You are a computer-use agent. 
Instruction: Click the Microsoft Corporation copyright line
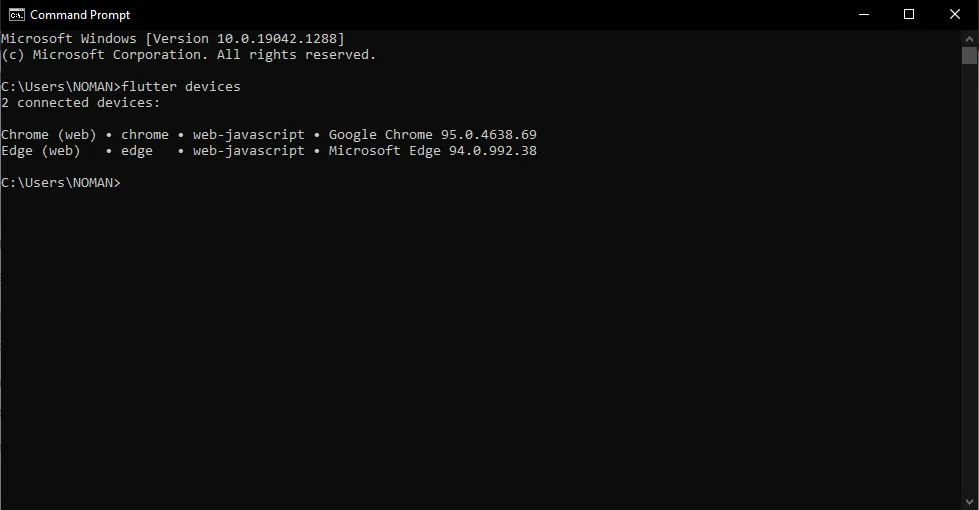click(x=188, y=55)
